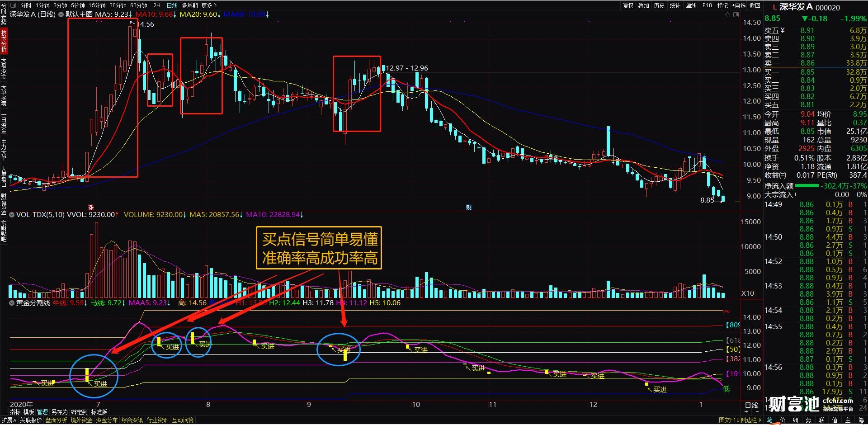This screenshot has width=868, height=425.
Task: Open the 互动问答 bottom tab
Action: pos(183,420)
